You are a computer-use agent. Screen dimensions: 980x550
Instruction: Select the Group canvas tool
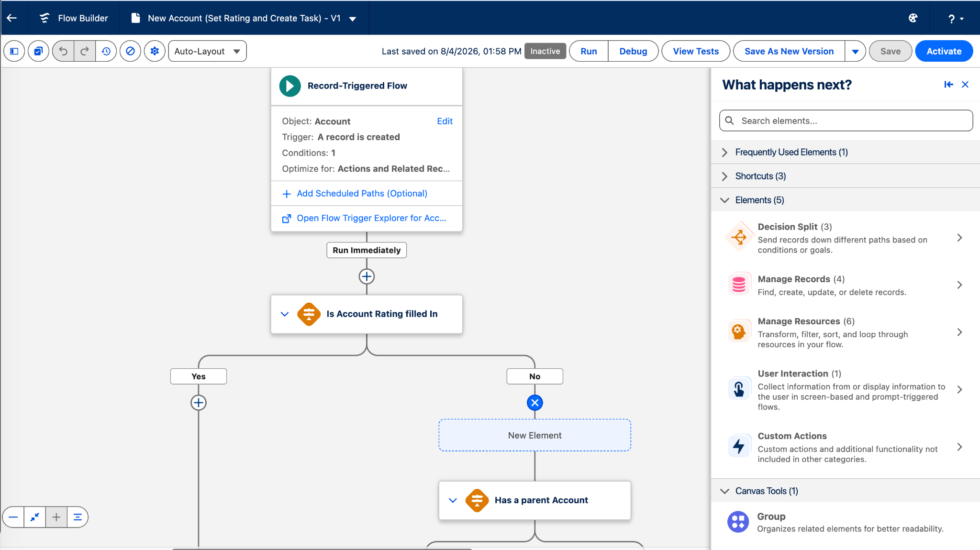coord(846,522)
